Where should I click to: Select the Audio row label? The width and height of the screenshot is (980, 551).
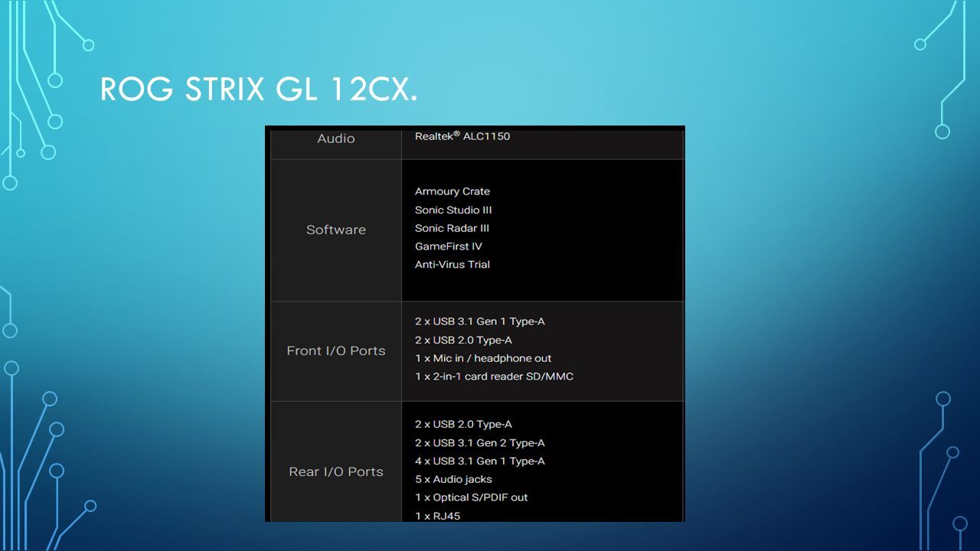click(x=336, y=139)
